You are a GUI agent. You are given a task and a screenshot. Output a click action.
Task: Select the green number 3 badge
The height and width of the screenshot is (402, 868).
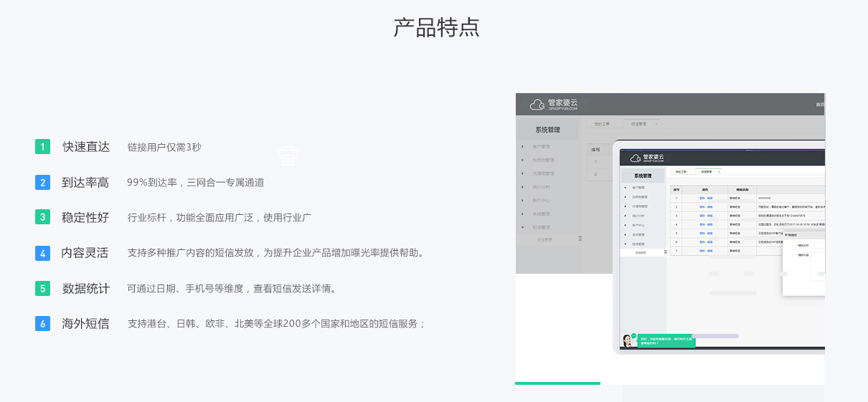(42, 217)
